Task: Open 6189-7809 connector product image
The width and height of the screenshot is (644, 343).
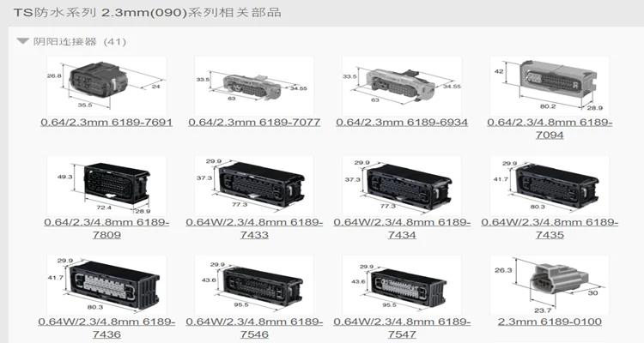Action: 106,186
